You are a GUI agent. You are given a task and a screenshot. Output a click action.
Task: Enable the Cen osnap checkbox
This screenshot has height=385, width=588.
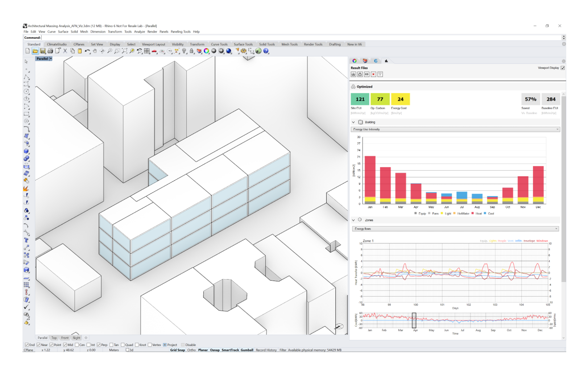coord(77,345)
